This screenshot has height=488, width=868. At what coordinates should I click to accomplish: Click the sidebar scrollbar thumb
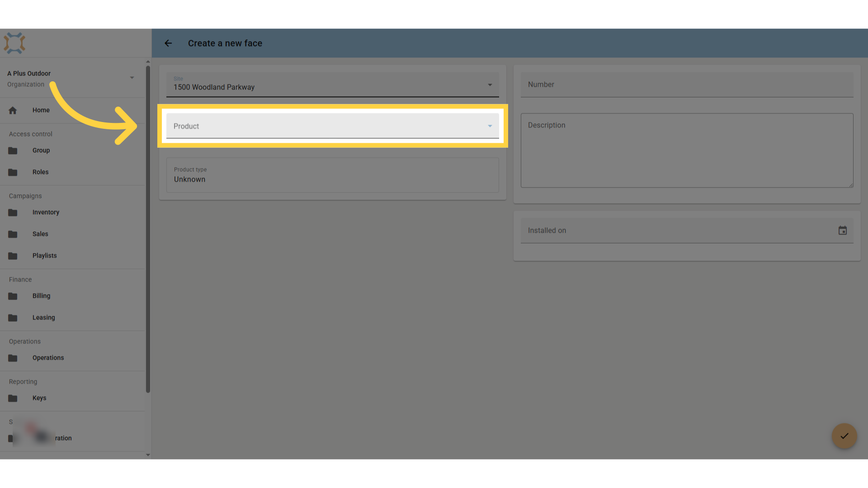[x=148, y=230]
